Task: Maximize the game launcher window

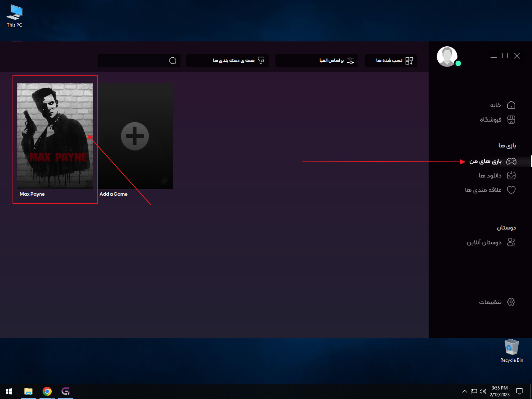Action: click(505, 56)
